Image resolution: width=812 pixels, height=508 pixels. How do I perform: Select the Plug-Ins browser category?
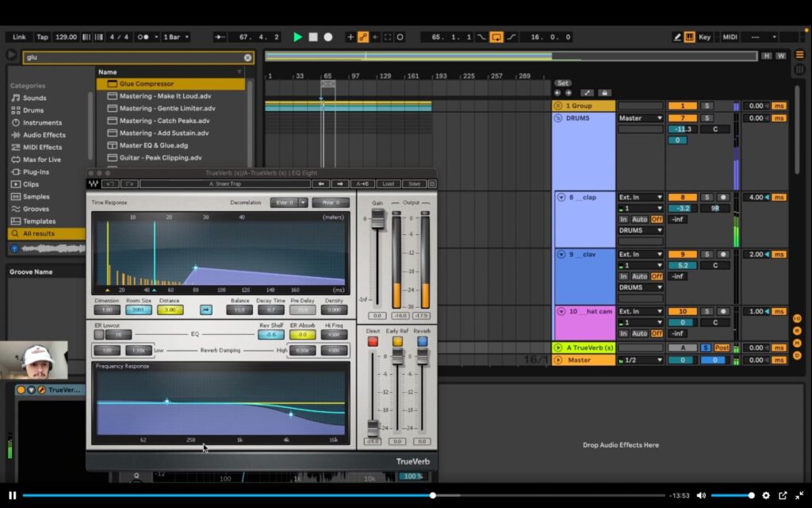35,171
